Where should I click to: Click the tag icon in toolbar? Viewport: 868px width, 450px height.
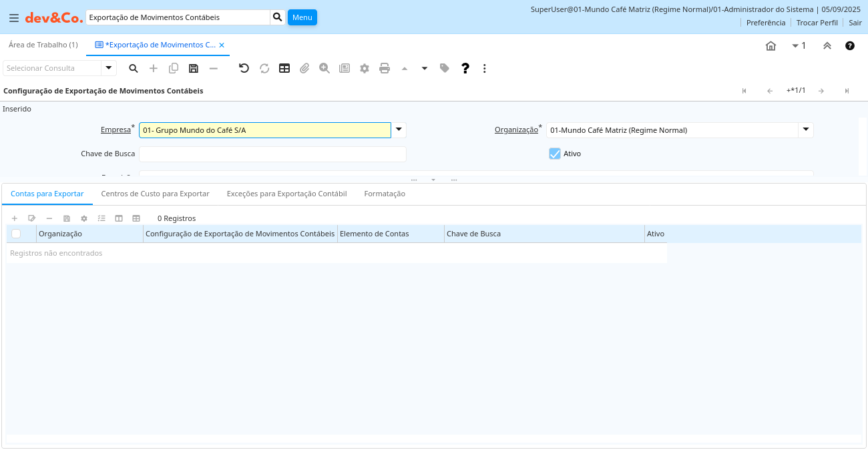[x=445, y=68]
